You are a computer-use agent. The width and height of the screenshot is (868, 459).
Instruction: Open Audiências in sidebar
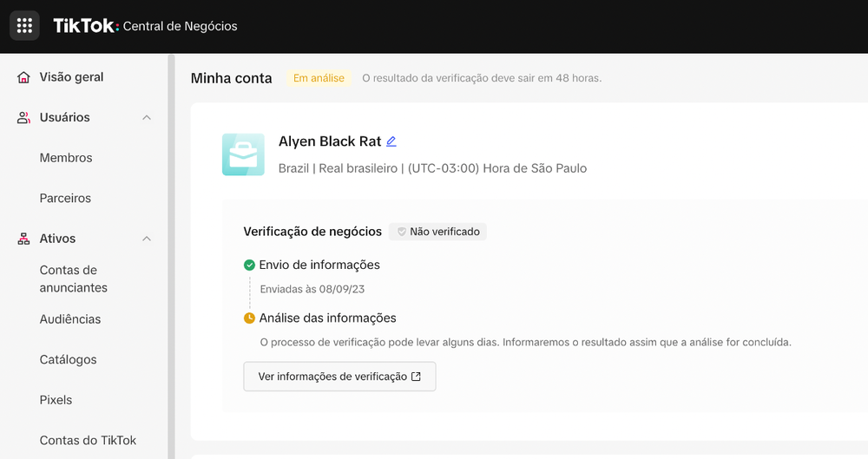[x=70, y=319]
